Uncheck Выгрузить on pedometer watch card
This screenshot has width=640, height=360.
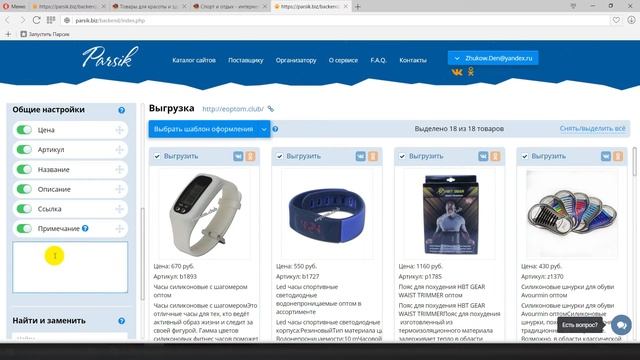[x=157, y=156]
